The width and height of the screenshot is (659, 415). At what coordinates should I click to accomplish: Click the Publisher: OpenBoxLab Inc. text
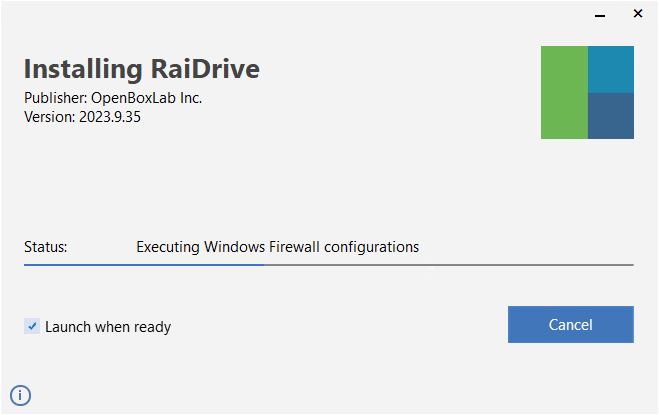pyautogui.click(x=113, y=98)
